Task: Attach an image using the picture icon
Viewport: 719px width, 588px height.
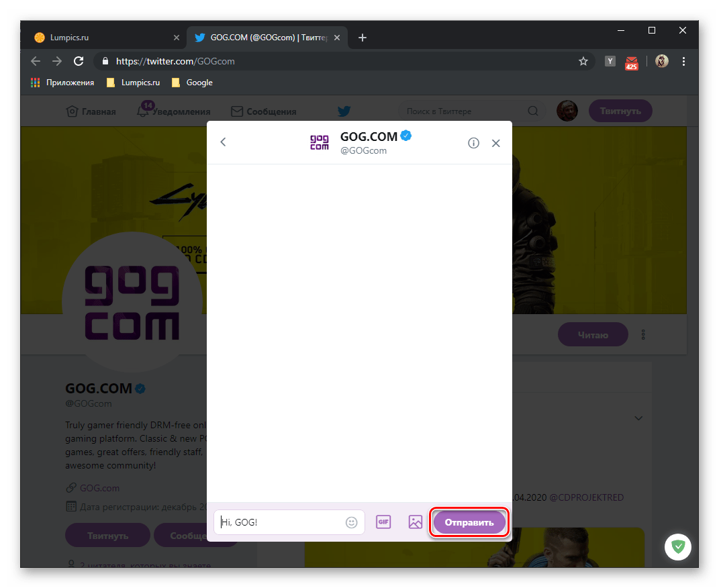Action: (x=415, y=522)
